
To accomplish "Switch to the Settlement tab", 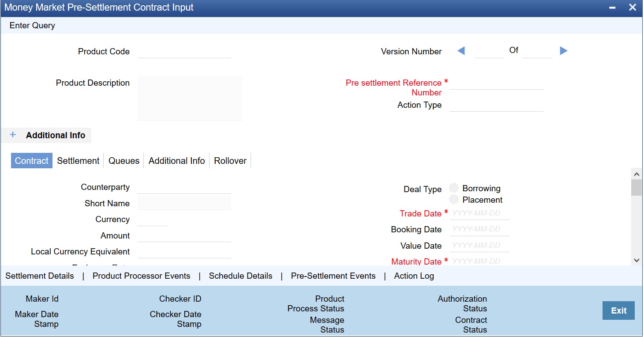I will click(78, 160).
